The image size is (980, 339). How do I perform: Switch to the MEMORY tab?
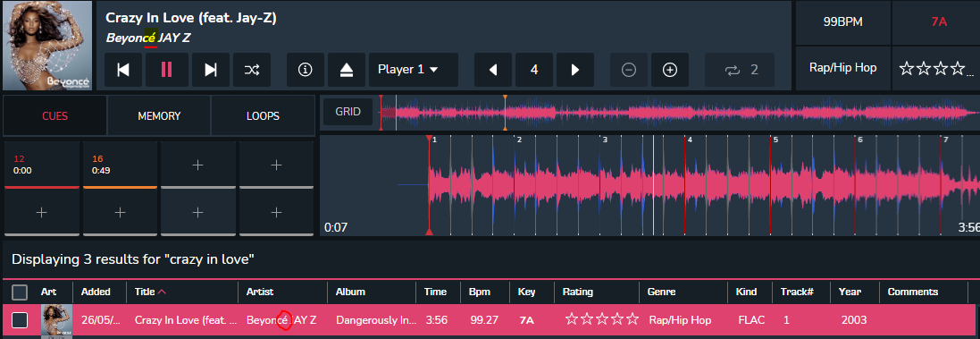159,115
